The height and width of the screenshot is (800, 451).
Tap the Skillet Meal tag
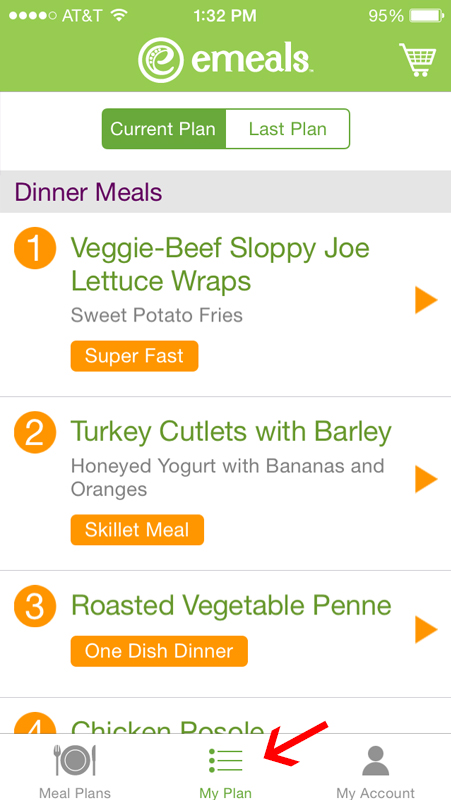click(137, 530)
